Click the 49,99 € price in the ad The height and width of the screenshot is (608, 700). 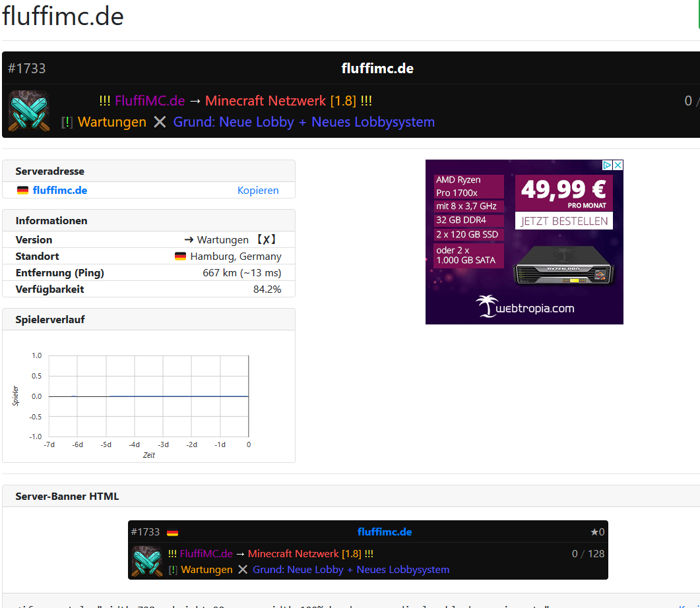(563, 190)
